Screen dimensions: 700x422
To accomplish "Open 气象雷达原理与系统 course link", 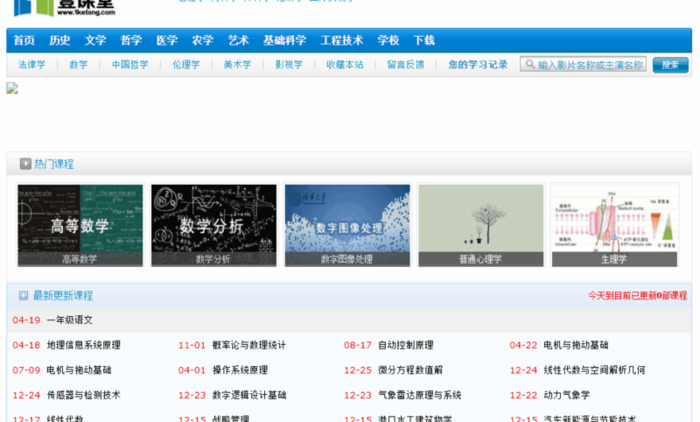I will click(x=420, y=395).
